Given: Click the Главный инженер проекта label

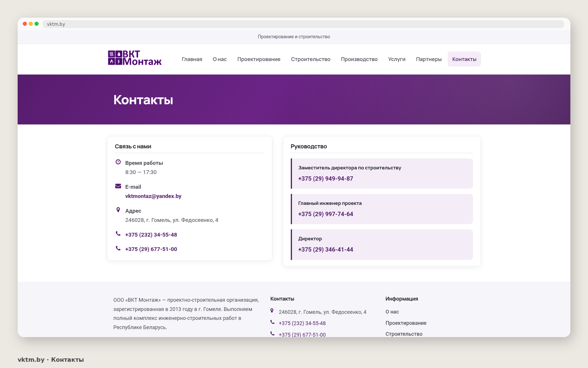Looking at the screenshot, I should tap(330, 203).
